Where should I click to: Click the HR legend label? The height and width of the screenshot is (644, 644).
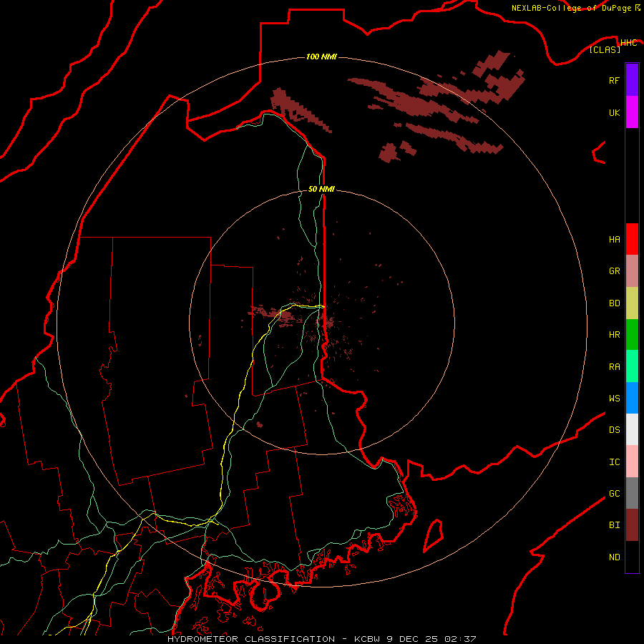[x=614, y=335]
